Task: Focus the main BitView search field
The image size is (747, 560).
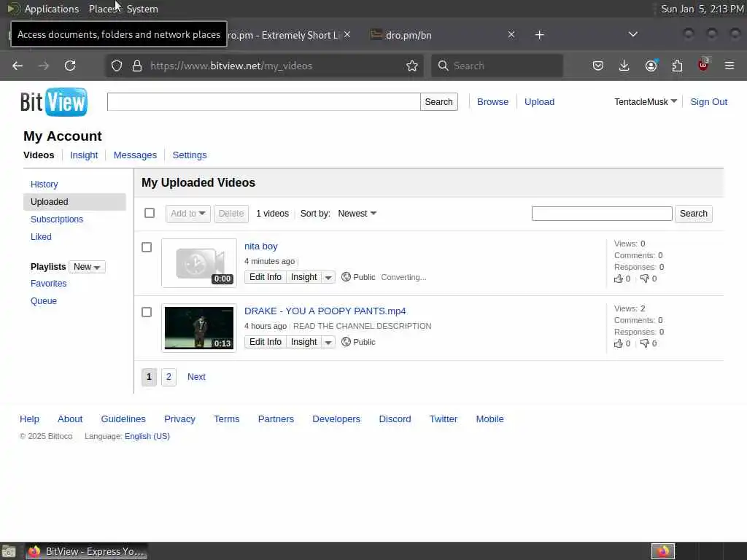Action: [x=263, y=102]
